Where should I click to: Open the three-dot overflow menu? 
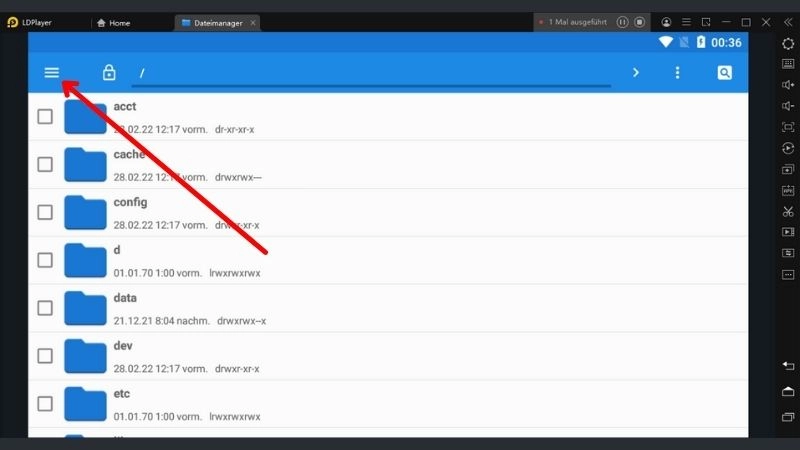pos(677,72)
